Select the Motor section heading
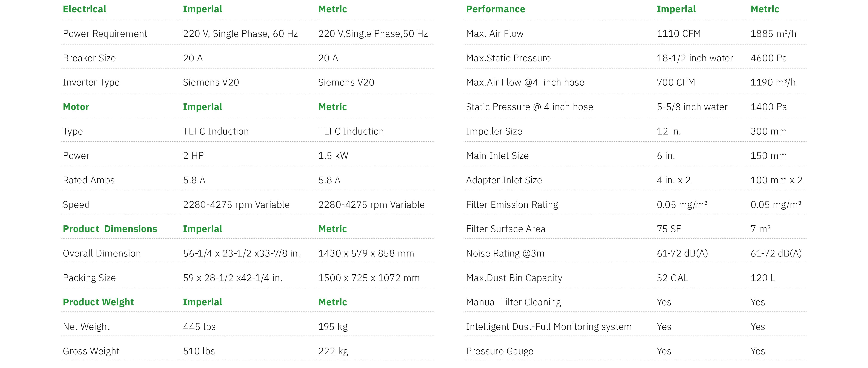The width and height of the screenshot is (868, 368). pos(76,107)
